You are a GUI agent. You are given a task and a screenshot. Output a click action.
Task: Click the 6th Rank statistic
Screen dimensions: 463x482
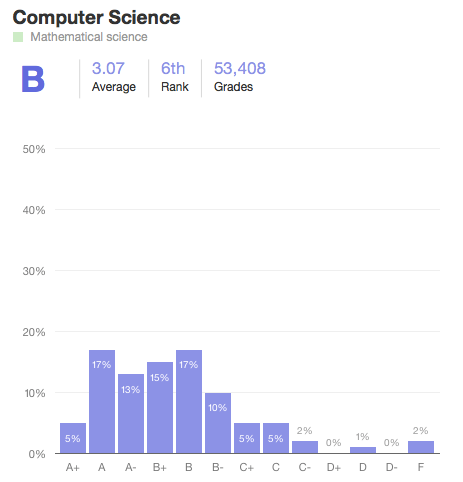coord(175,77)
